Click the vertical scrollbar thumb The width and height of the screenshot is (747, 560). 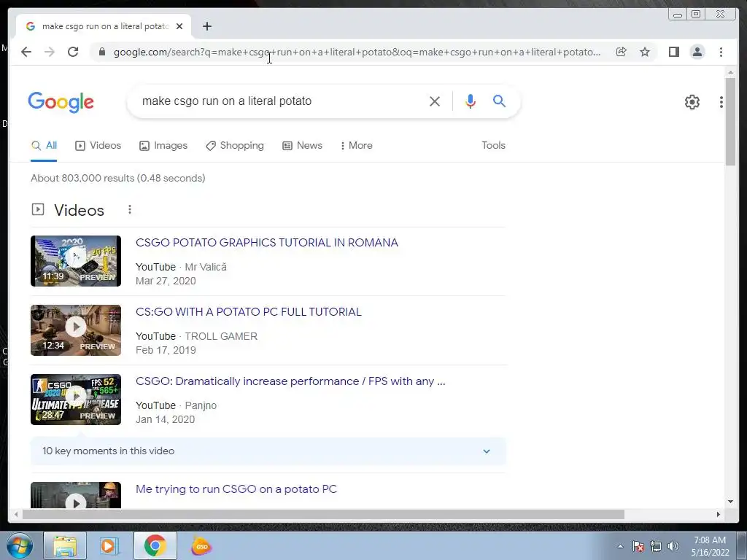pos(729,122)
